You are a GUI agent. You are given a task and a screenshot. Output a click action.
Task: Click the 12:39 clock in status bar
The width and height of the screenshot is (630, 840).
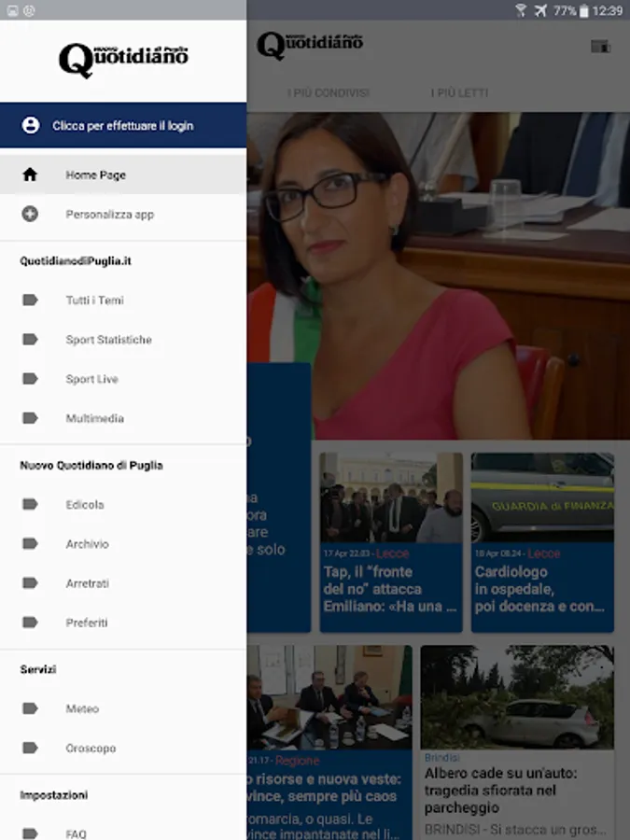tap(608, 10)
